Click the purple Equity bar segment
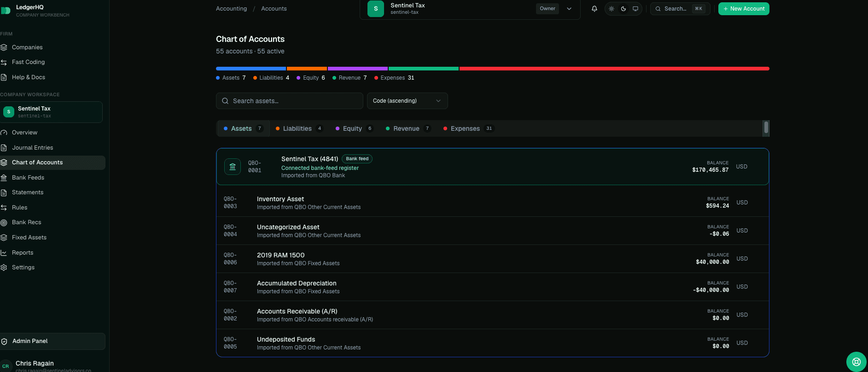This screenshot has height=372, width=868. coord(358,69)
